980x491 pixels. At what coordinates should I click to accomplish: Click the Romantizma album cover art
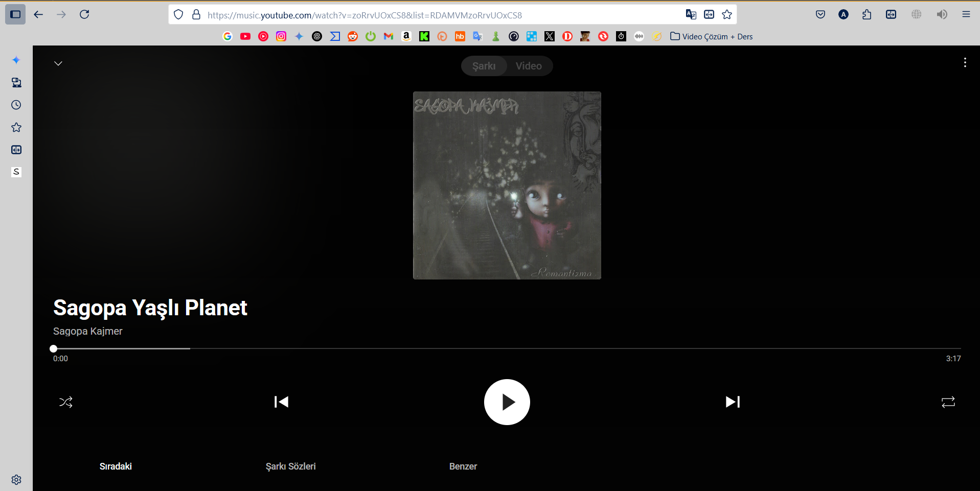coord(507,185)
